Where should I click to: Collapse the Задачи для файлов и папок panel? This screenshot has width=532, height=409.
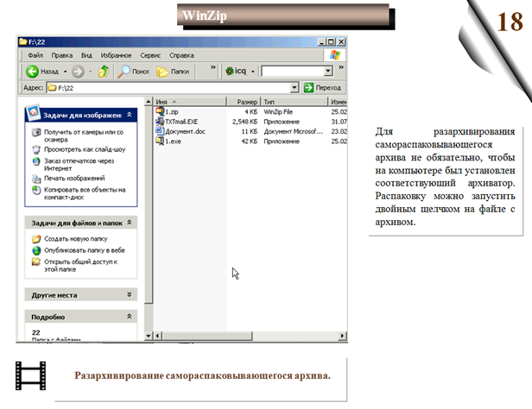click(130, 223)
